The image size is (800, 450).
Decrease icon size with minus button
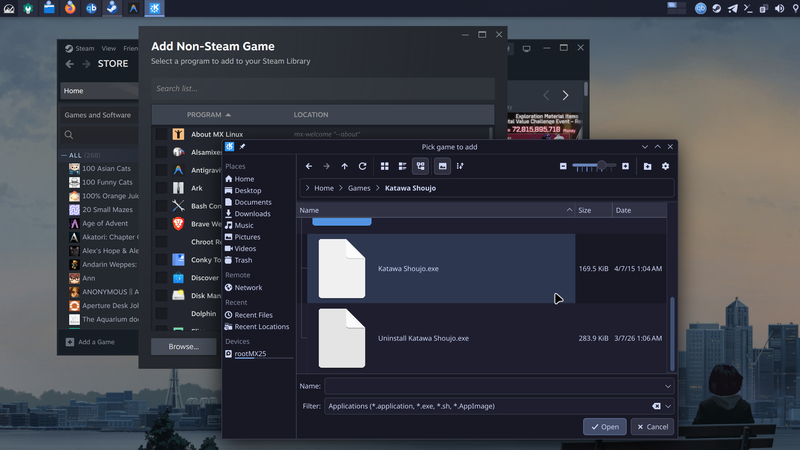point(563,166)
